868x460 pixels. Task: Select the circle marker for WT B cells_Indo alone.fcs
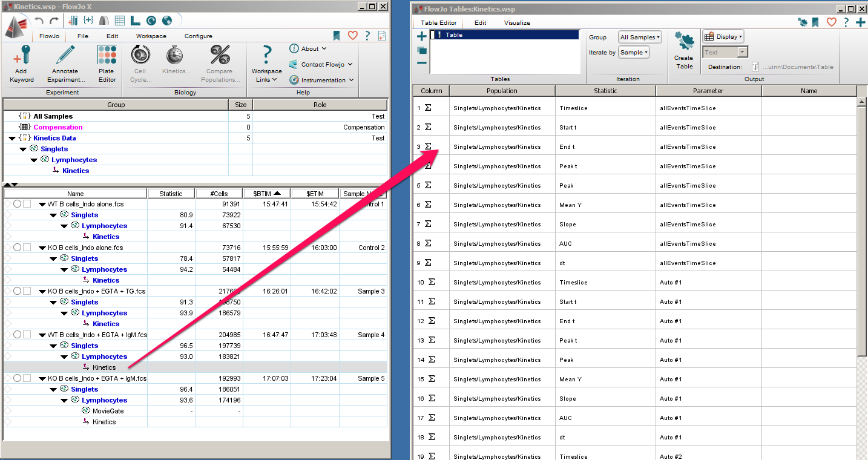[x=18, y=204]
